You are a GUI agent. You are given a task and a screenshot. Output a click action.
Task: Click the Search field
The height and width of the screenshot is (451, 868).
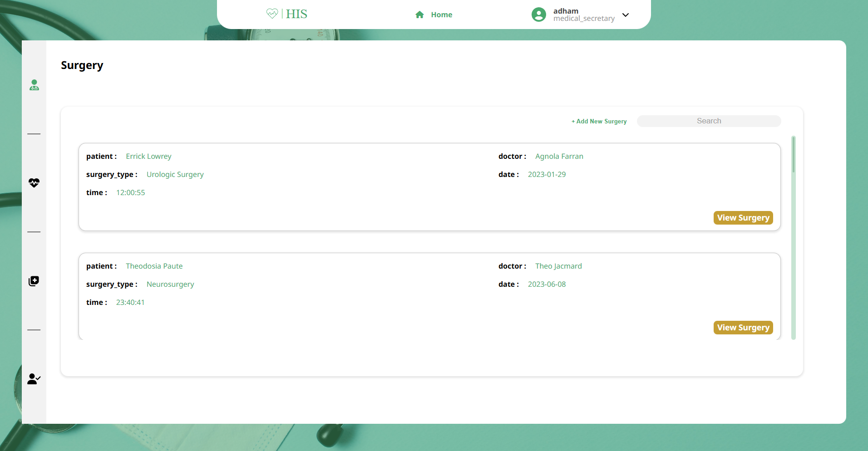709,121
